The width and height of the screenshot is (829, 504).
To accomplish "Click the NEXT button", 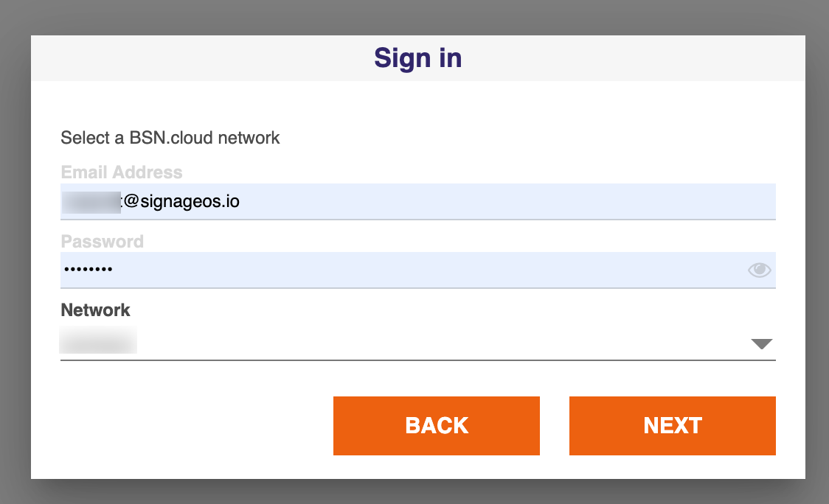I will pos(672,426).
